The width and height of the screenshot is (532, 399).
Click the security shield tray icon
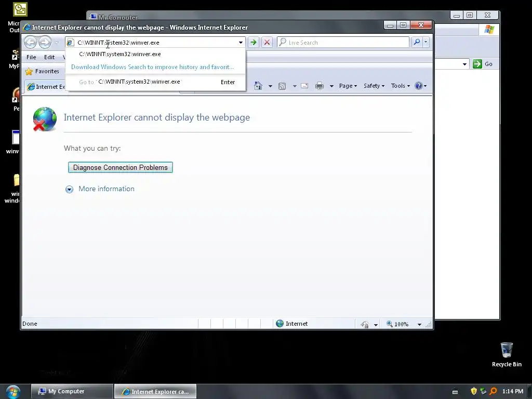click(474, 391)
